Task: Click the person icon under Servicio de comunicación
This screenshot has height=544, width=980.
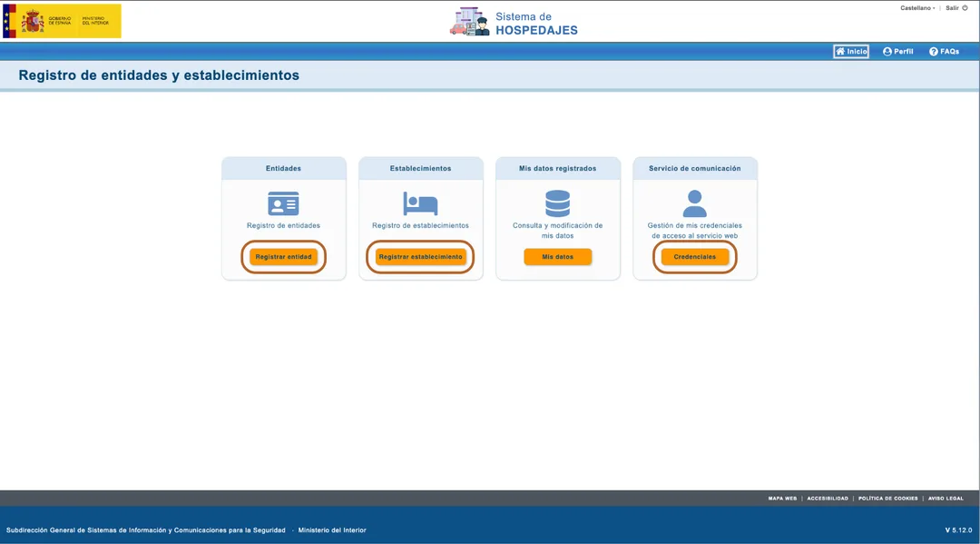Action: tap(694, 203)
